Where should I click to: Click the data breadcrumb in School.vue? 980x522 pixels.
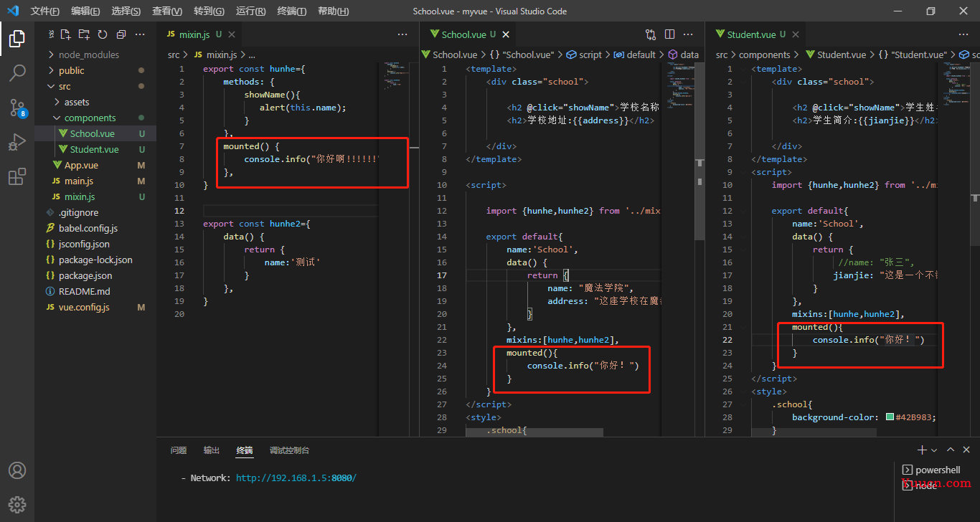point(683,54)
